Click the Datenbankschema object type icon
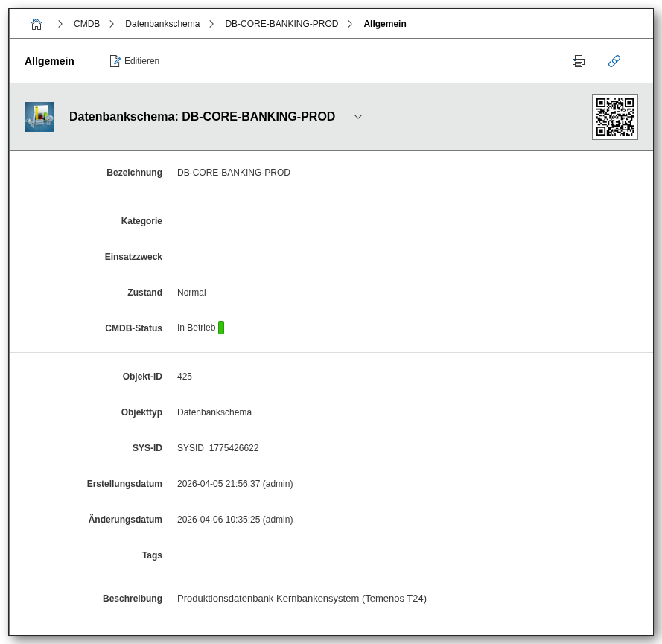The height and width of the screenshot is (644, 662). coord(39,116)
